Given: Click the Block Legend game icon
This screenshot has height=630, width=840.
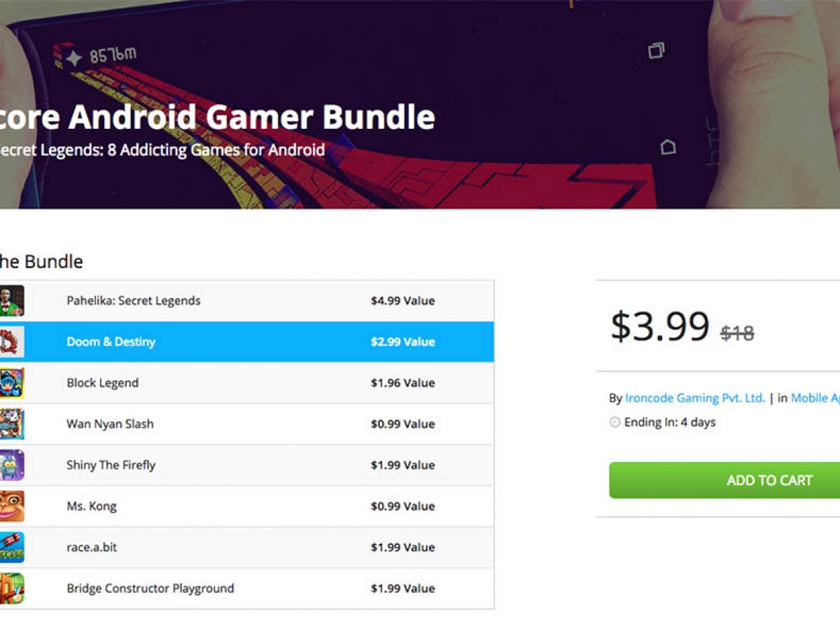Looking at the screenshot, I should click(12, 383).
